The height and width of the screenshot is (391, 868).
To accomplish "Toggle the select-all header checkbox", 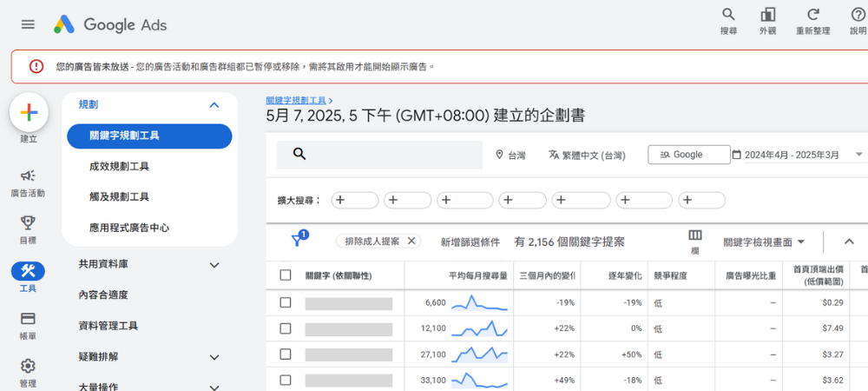I will click(x=286, y=275).
